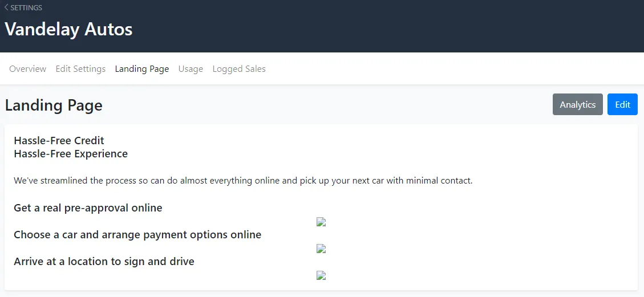Click the Vandelay Autos page title
644x297 pixels.
tap(68, 29)
